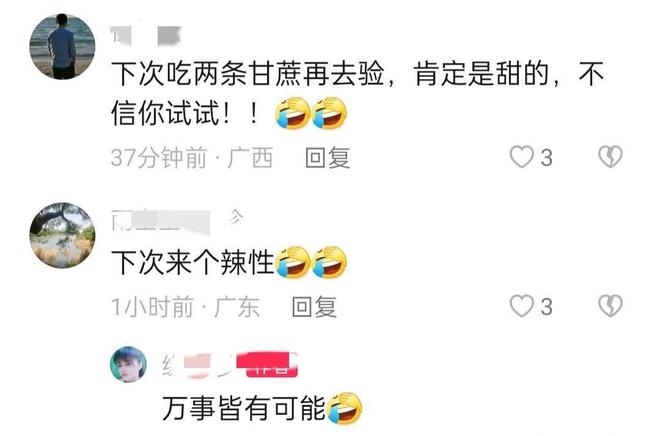Click like count 3 on the Guangdong comment

546,307
